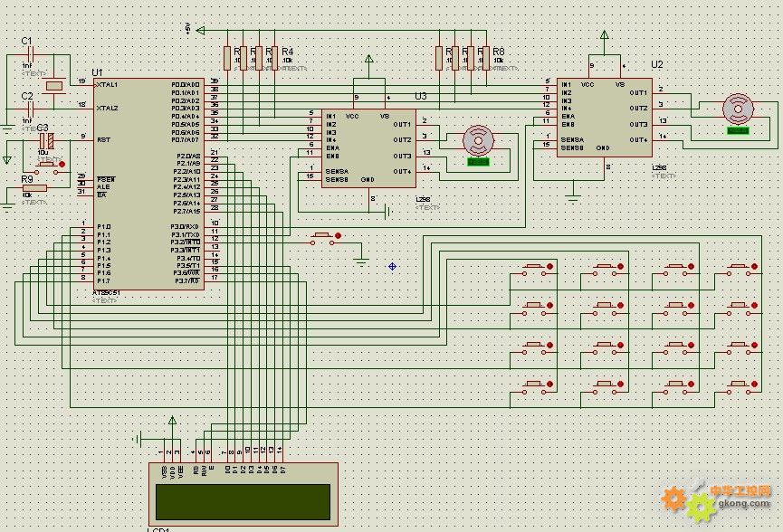Click the OUT1 pin label on U3

[x=402, y=124]
